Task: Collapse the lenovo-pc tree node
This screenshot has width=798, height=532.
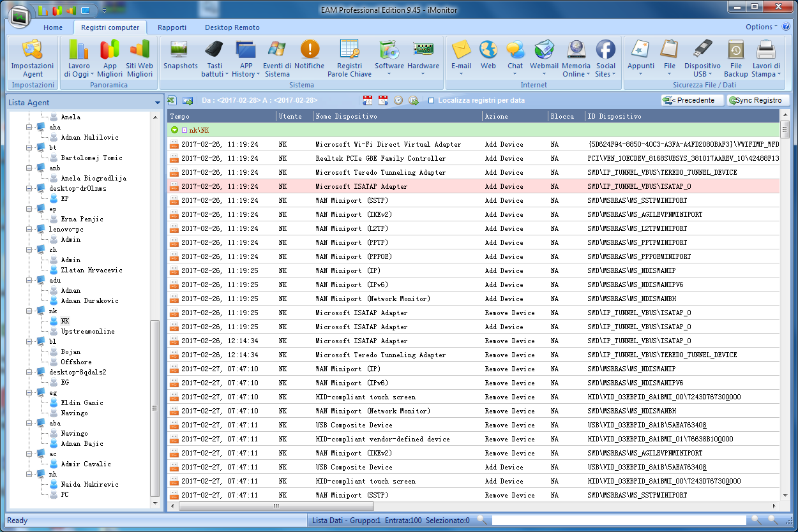Action: point(29,229)
